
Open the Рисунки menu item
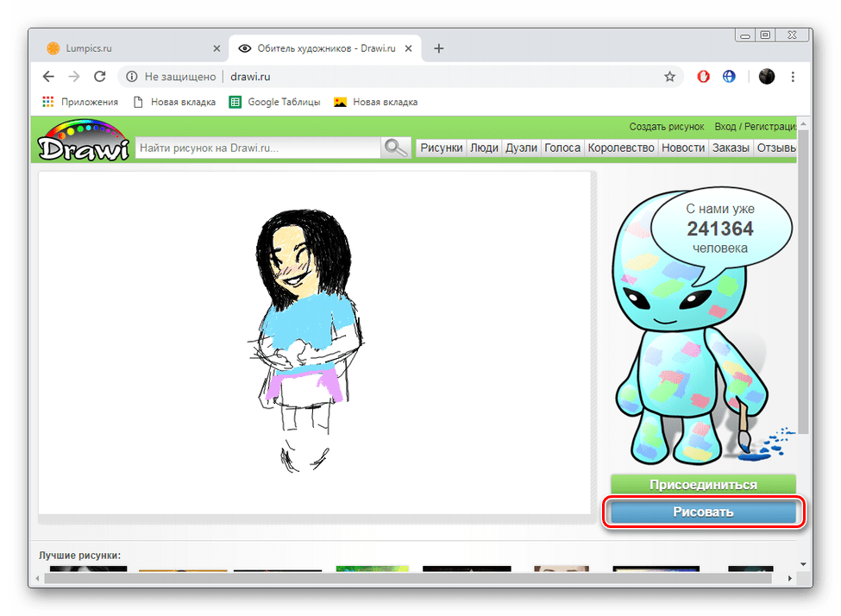441,148
